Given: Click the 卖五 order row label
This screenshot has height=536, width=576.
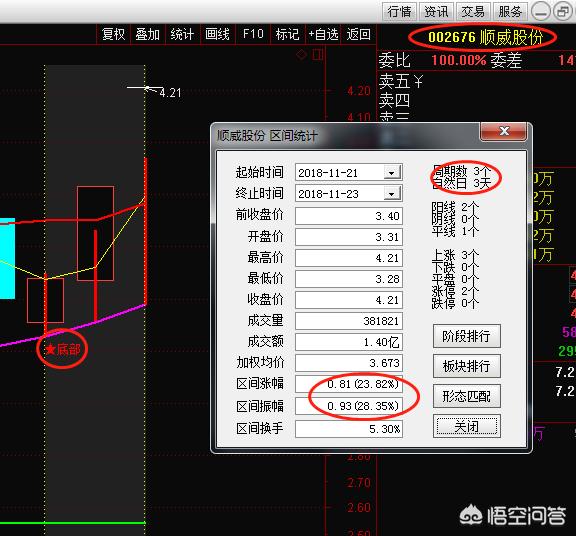Looking at the screenshot, I should tap(394, 81).
